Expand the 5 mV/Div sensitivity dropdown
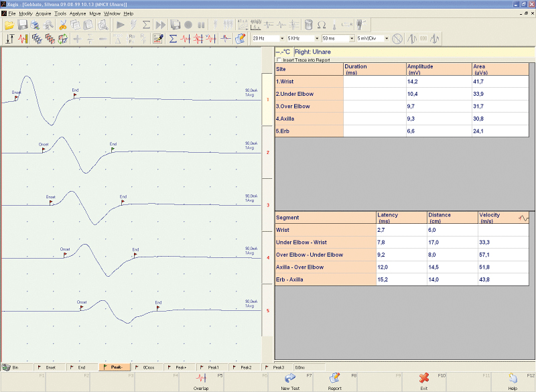Image resolution: width=536 pixels, height=392 pixels. (x=387, y=39)
